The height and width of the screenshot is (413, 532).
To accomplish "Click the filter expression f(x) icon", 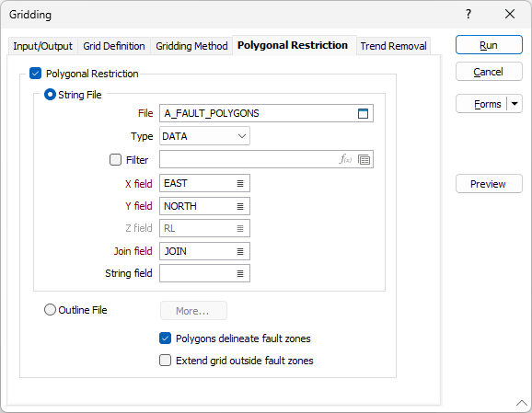I will (x=345, y=159).
